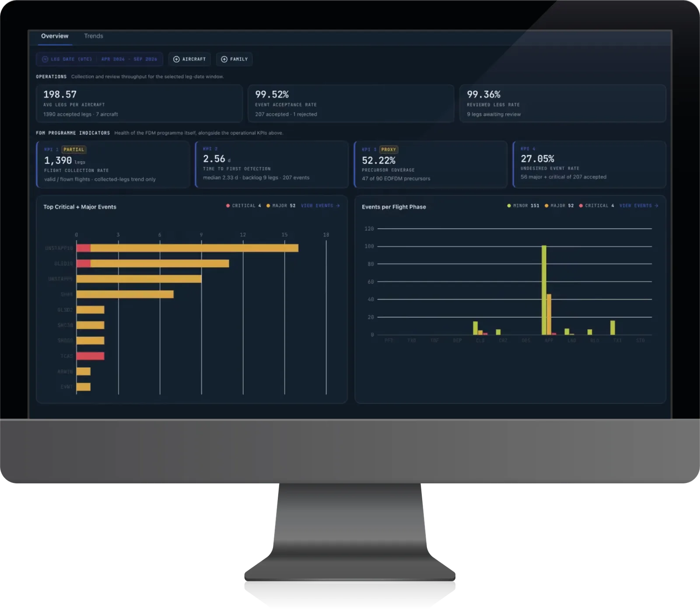
Task: Click the UNSTAPP10 bar in the events chart
Action: [187, 248]
